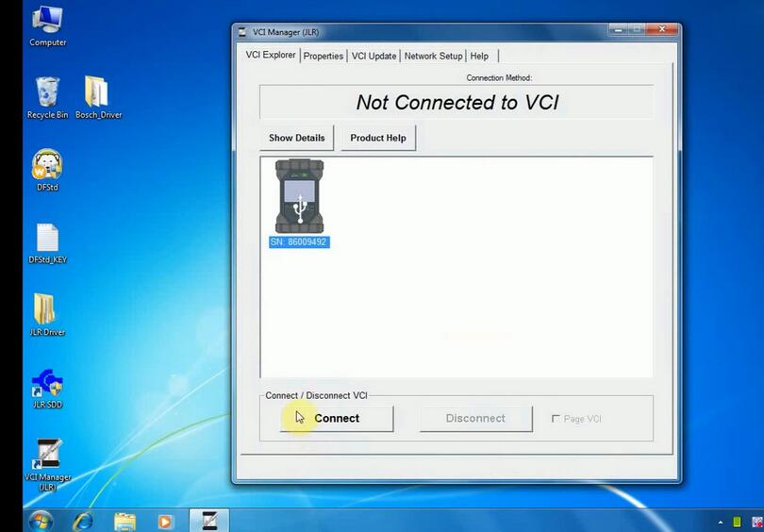Viewport: 764px width, 532px height.
Task: Select the Bosch_Driver folder icon
Action: 98,98
